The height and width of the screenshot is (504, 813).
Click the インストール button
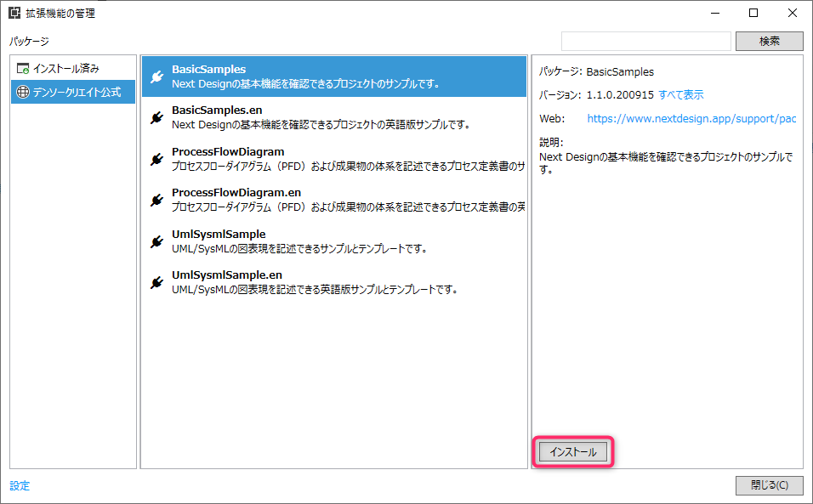(x=573, y=451)
